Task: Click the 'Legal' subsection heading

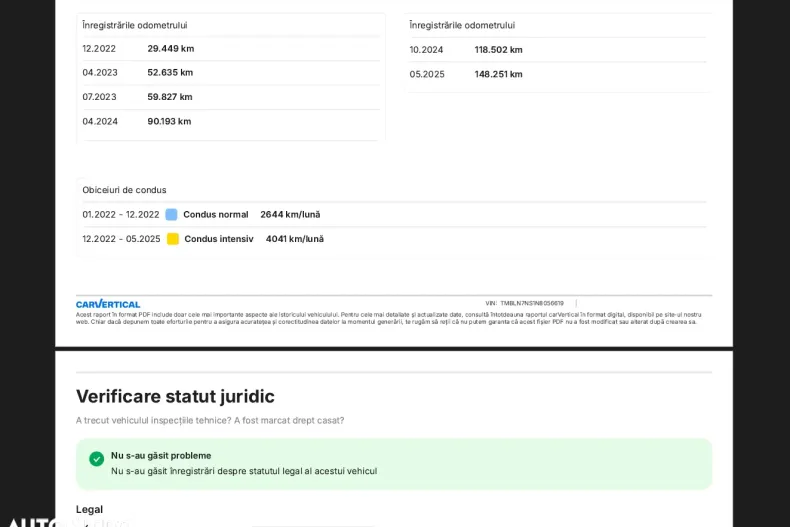Action: point(89,509)
